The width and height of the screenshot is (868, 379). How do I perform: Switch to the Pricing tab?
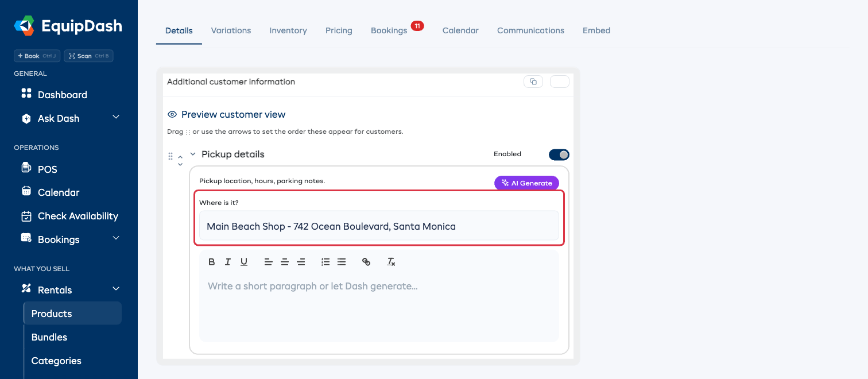pyautogui.click(x=339, y=30)
